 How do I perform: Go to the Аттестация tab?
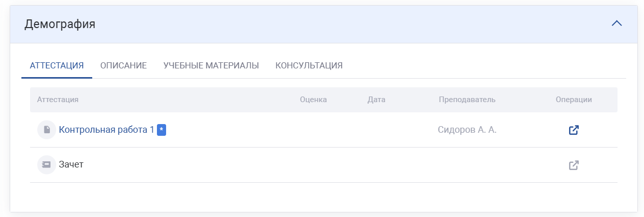pos(57,65)
